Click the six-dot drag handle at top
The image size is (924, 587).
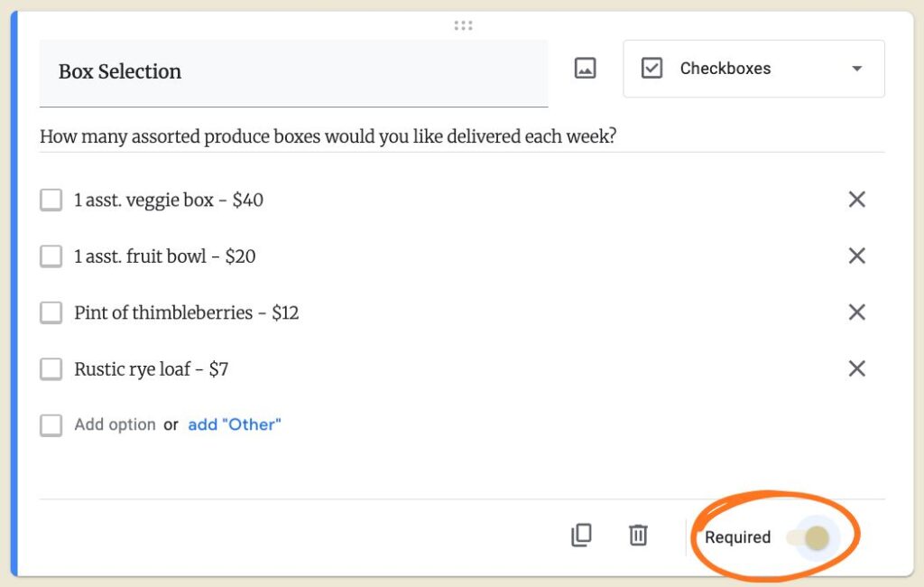click(x=463, y=25)
